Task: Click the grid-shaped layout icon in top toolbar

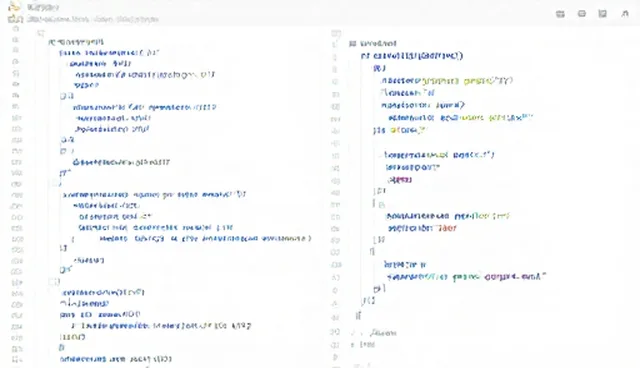Action: coord(560,14)
